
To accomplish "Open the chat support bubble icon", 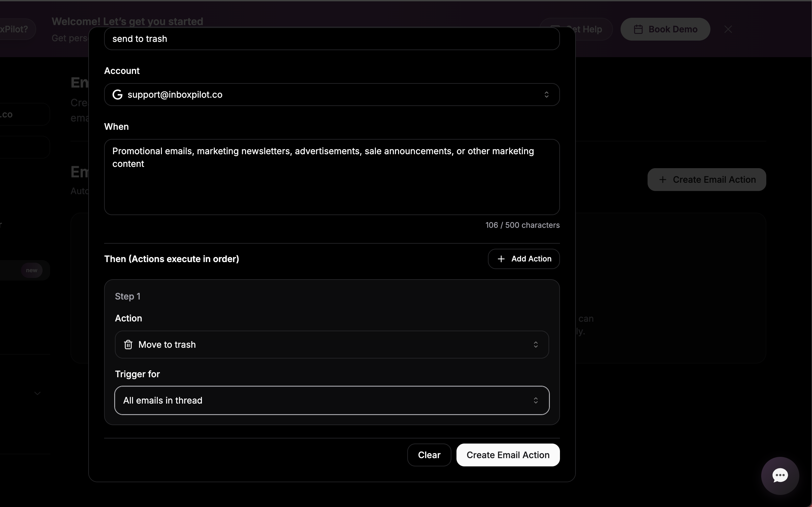I will coord(780,476).
